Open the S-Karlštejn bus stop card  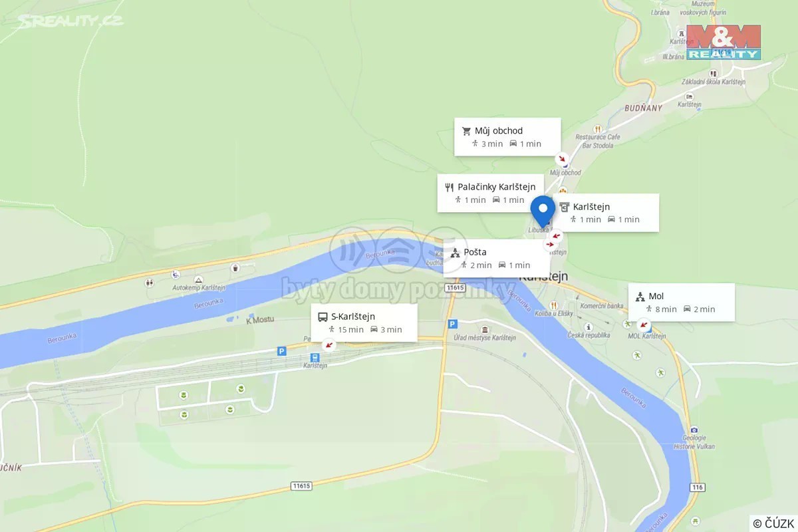364,323
